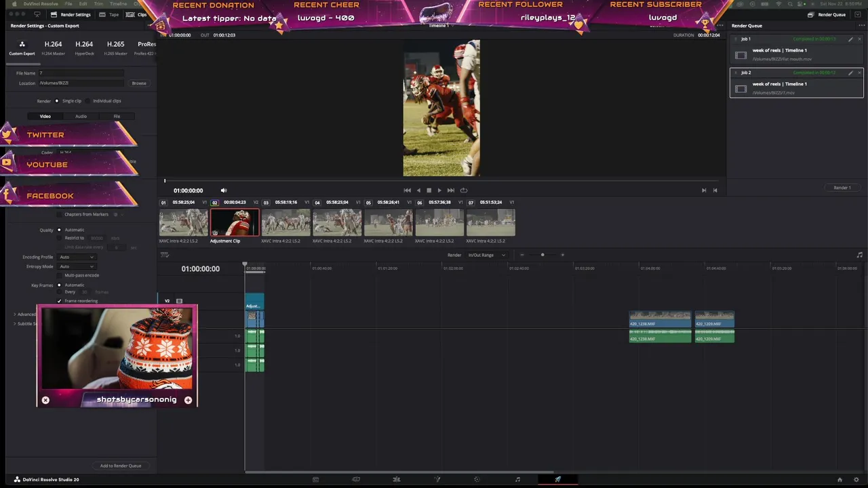Mute viewer audio speaker icon
The image size is (868, 488).
click(x=224, y=190)
